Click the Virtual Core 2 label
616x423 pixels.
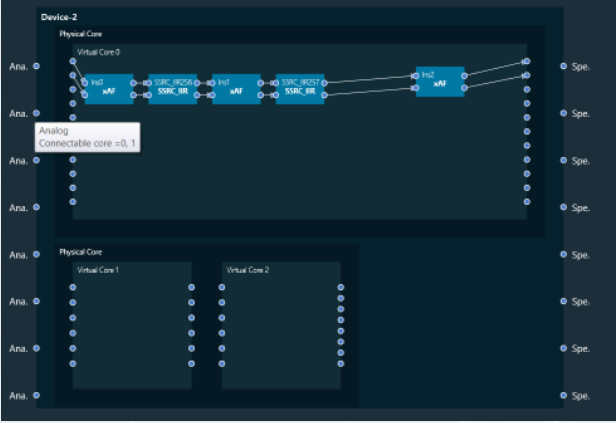(x=248, y=270)
